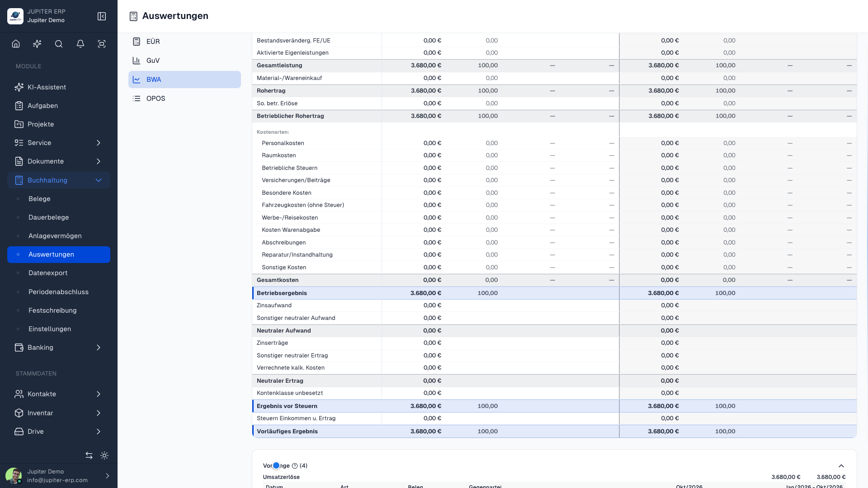Expand the Banking submenu
Image resolution: width=868 pixels, height=488 pixels.
[98, 347]
